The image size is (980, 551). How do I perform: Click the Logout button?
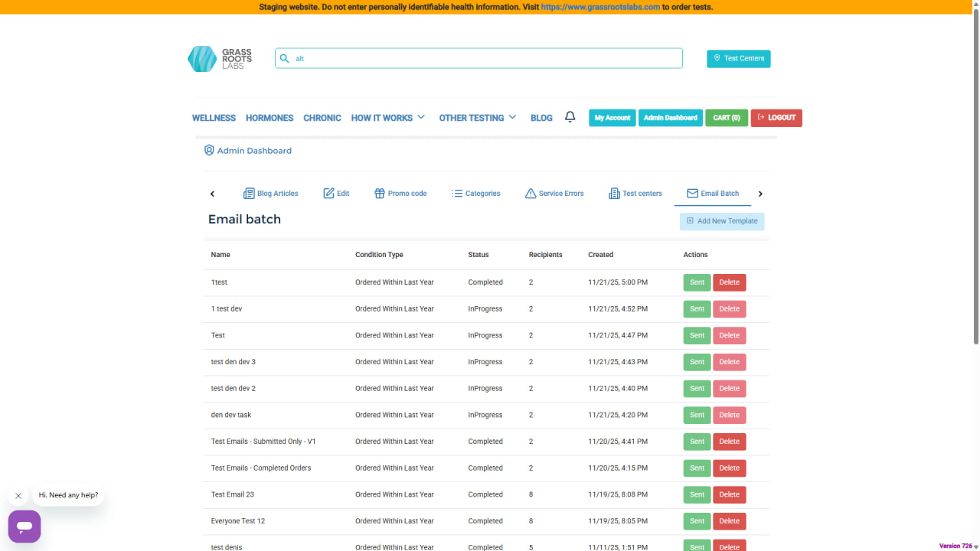[776, 118]
